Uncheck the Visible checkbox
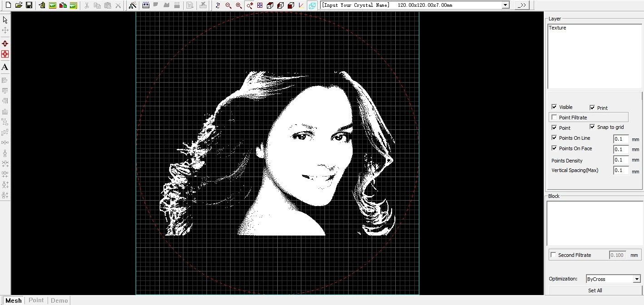This screenshot has height=305, width=644. point(554,107)
